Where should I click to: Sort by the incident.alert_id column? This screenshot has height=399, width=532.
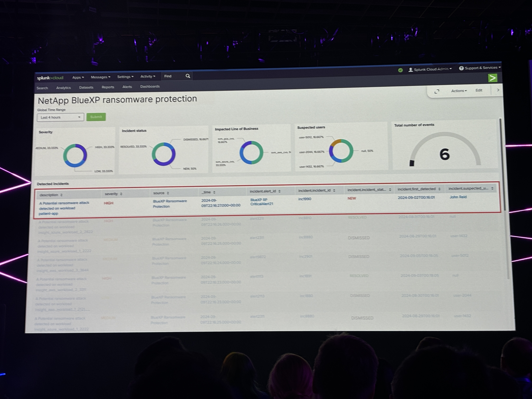[x=265, y=191]
